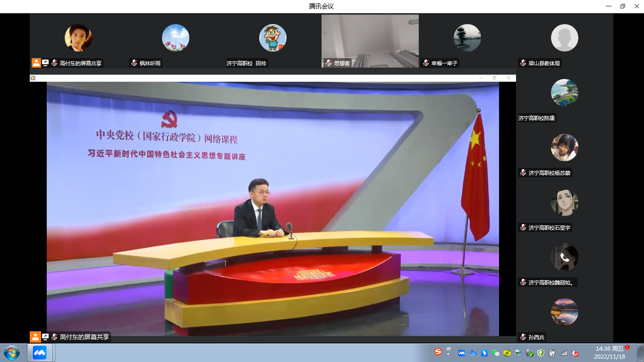
Task: Click muted mic icon beside 济宁高职校杨苏蒙
Action: tap(523, 172)
